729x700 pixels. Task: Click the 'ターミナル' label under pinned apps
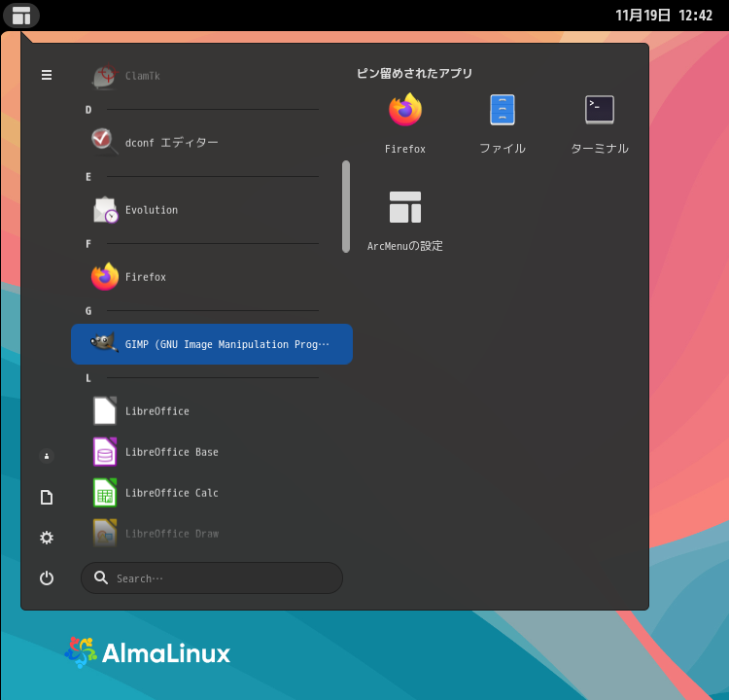(600, 149)
